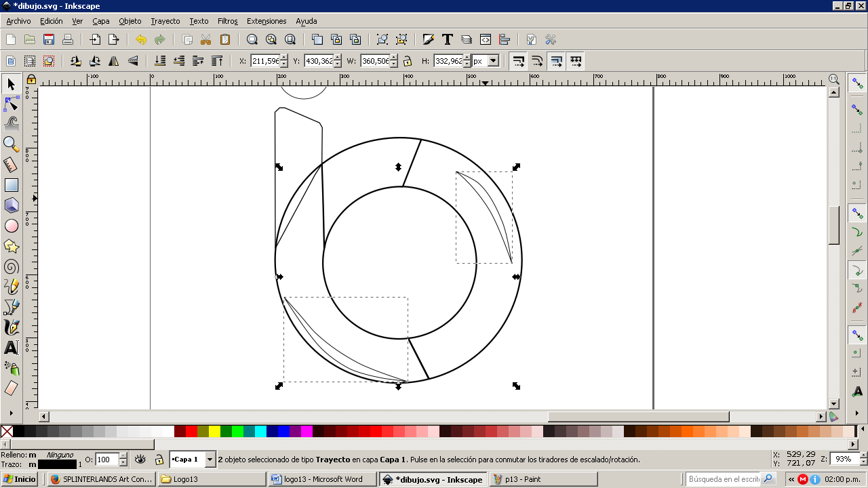
Task: Click the Undo arrow icon
Action: (x=140, y=39)
